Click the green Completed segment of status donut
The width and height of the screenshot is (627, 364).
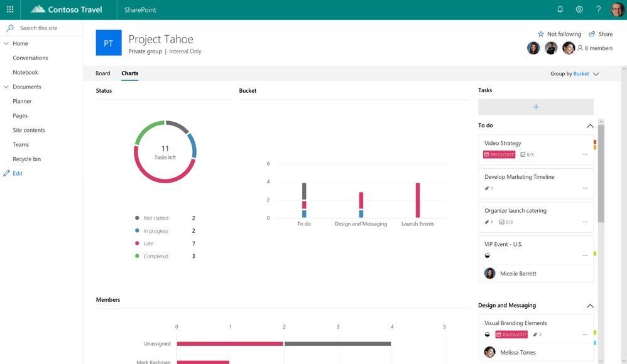pos(147,129)
